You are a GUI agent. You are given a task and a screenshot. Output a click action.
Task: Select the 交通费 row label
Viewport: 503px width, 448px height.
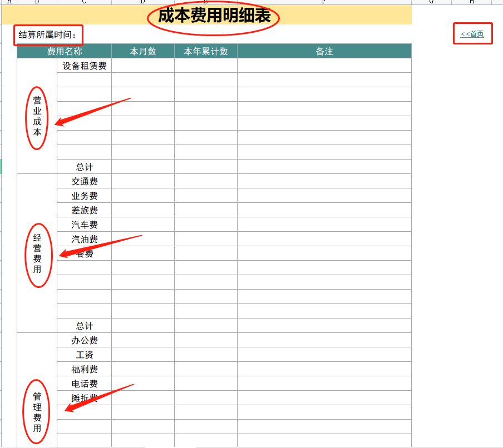pos(83,181)
